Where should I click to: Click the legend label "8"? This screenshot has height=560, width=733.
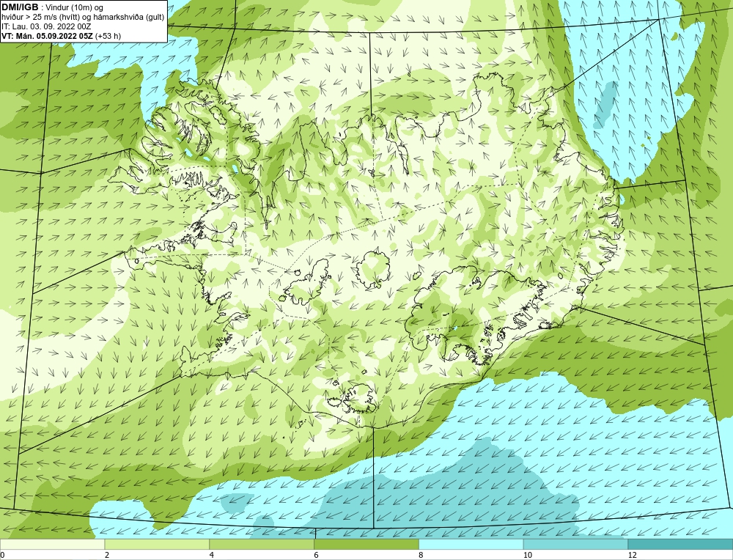[x=421, y=555]
